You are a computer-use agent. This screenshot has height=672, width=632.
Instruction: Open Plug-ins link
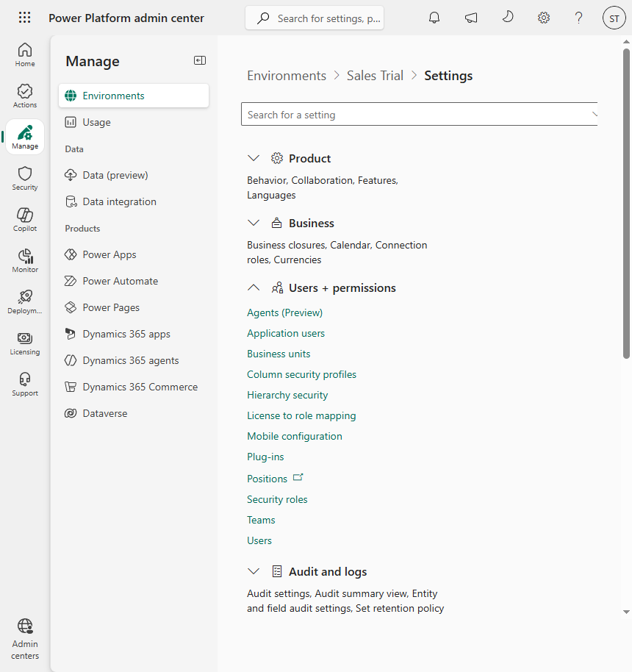pos(265,457)
